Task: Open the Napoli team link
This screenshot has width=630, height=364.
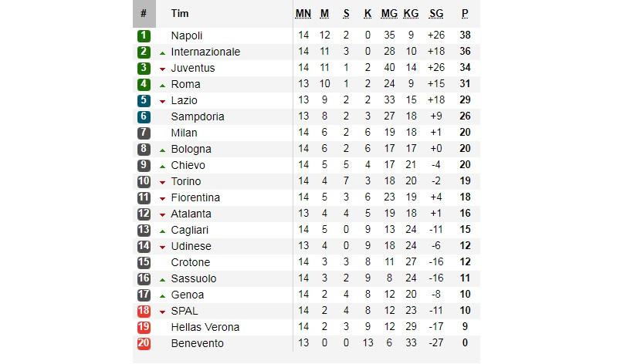Action: [186, 35]
